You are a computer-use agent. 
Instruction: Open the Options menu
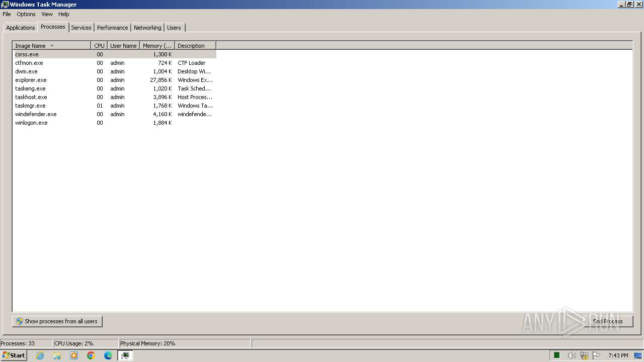pos(26,14)
